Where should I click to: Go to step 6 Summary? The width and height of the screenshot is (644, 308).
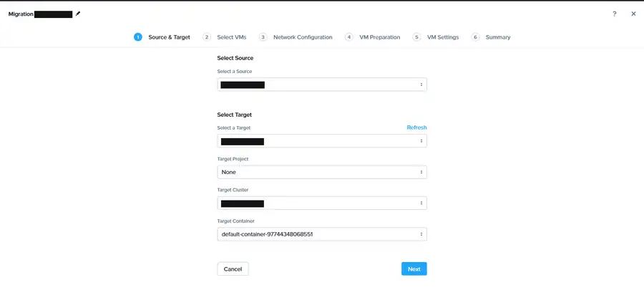pos(491,37)
